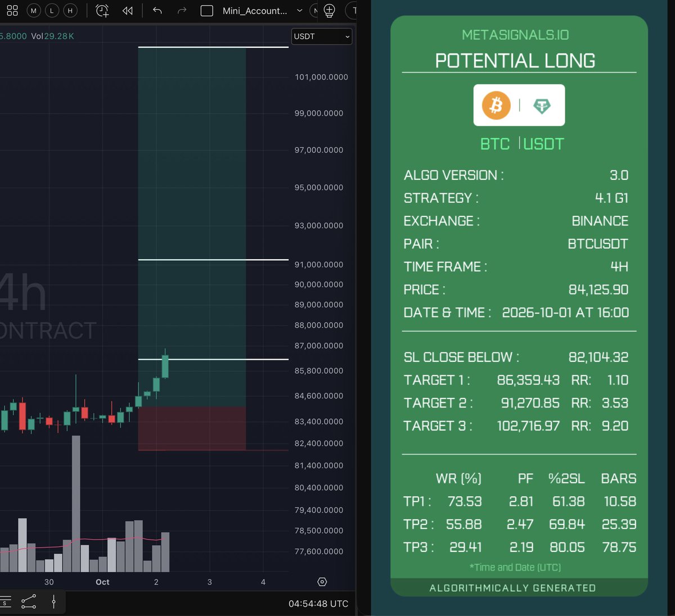Click the PRICE value 84,125.90

coord(598,289)
